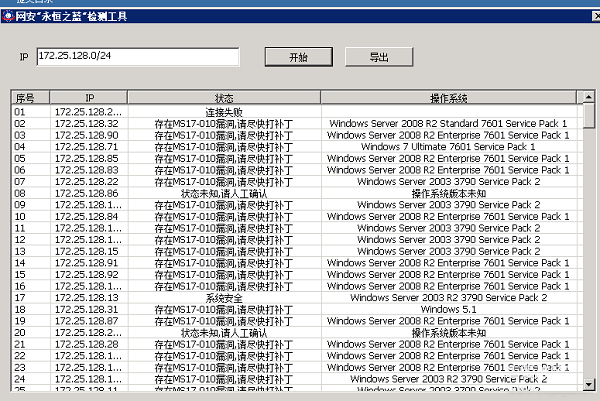Viewport: 600px width, 401px height.
Task: Click Server 2008 R2 Standard OS cell
Action: click(448, 124)
